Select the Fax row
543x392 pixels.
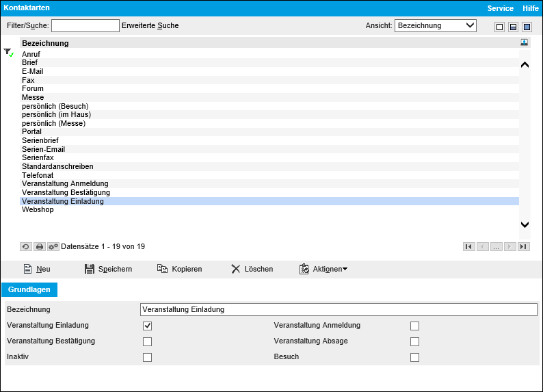tap(269, 80)
